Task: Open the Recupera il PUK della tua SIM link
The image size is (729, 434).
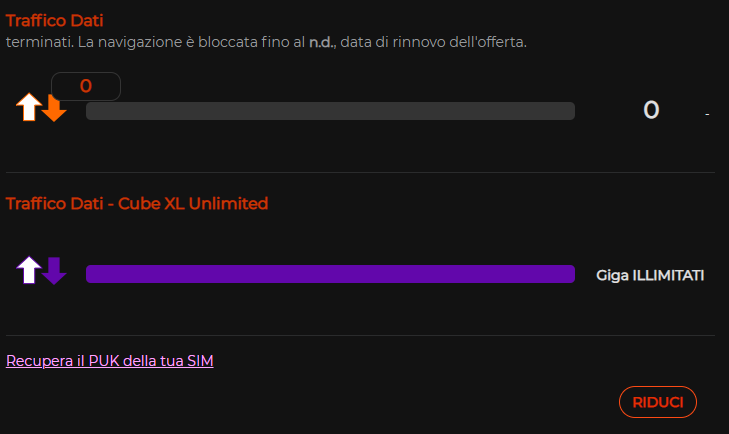Action: click(x=110, y=360)
